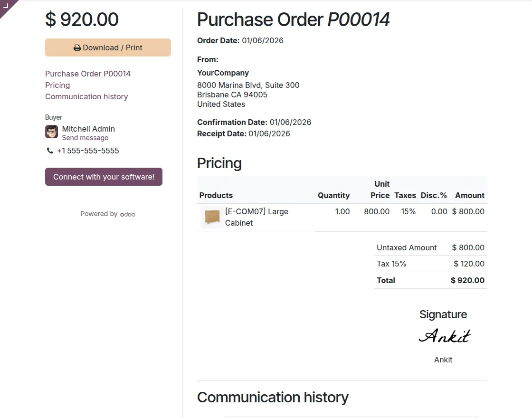Click the Products column header
Screen dimensions: 532x418
(x=216, y=195)
